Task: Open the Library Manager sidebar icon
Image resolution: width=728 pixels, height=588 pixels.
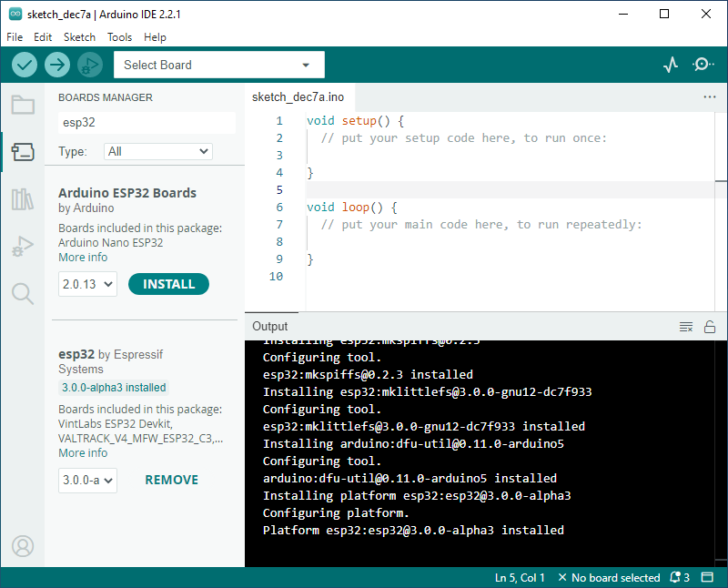Action: coord(23,198)
